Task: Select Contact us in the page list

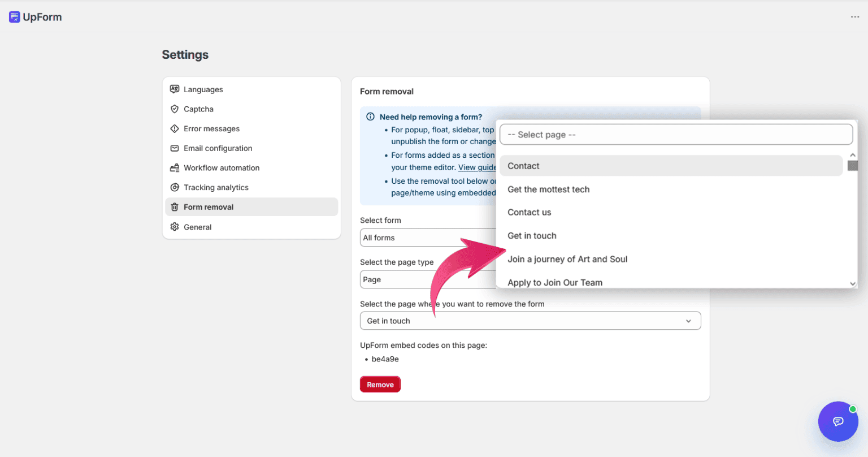Action: pos(671,213)
